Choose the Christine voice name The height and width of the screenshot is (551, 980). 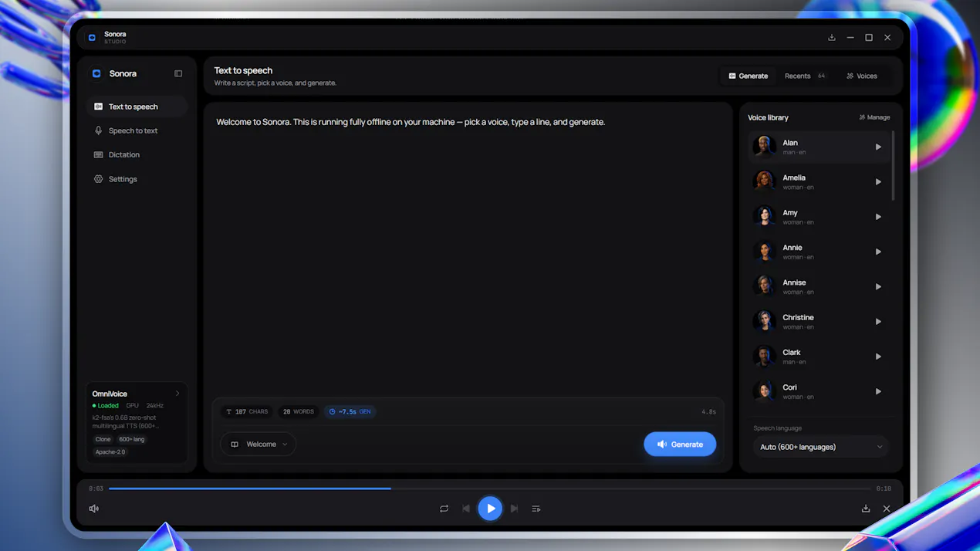(798, 317)
